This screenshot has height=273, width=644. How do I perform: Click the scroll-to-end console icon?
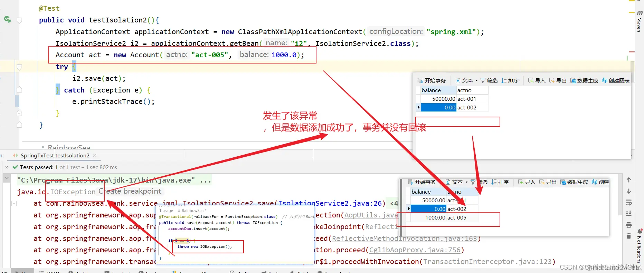tap(629, 213)
